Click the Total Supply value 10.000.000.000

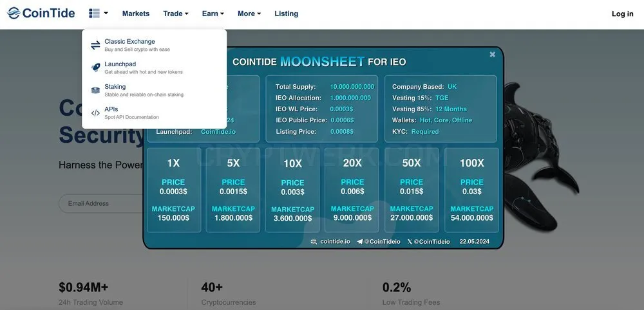click(352, 87)
